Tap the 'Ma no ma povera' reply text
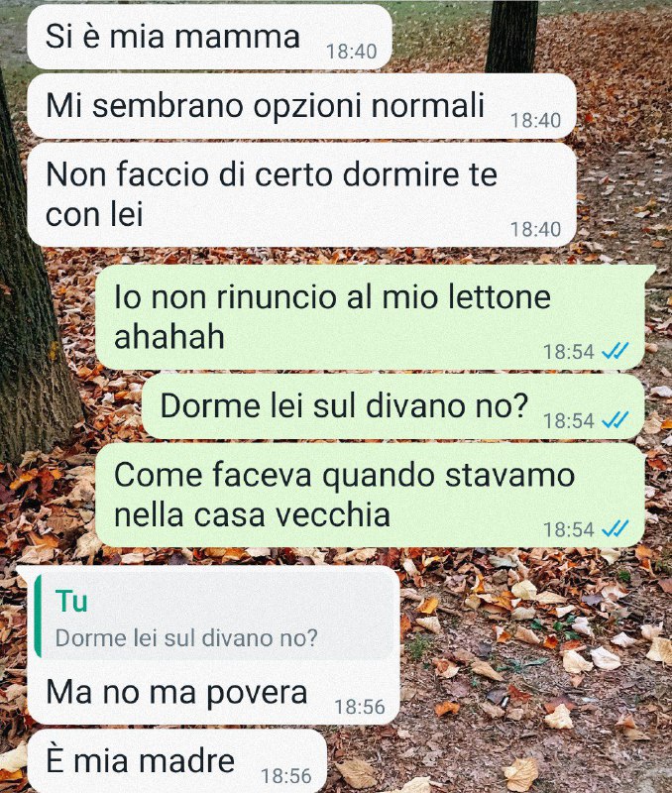The width and height of the screenshot is (672, 793). pyautogui.click(x=176, y=692)
